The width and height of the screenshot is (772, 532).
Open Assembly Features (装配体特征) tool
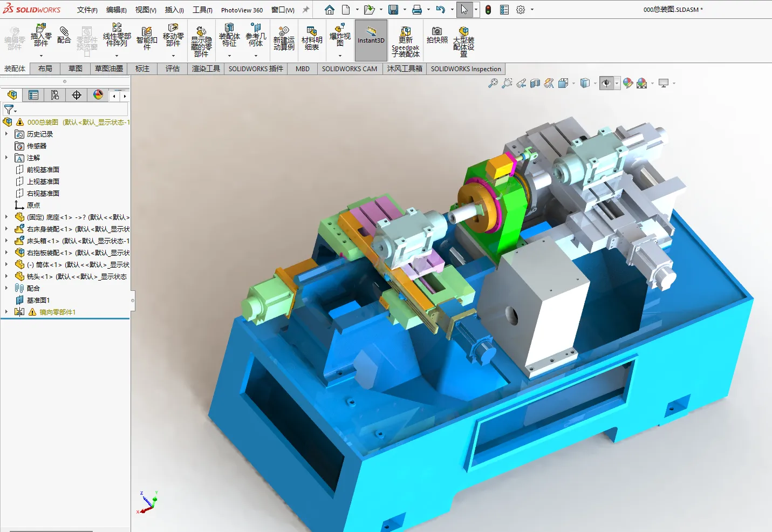(x=229, y=36)
